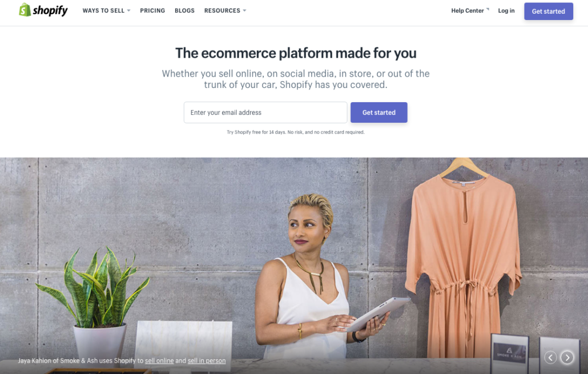Expand the Ways to Sell dropdown arrow
588x374 pixels.
[128, 10]
